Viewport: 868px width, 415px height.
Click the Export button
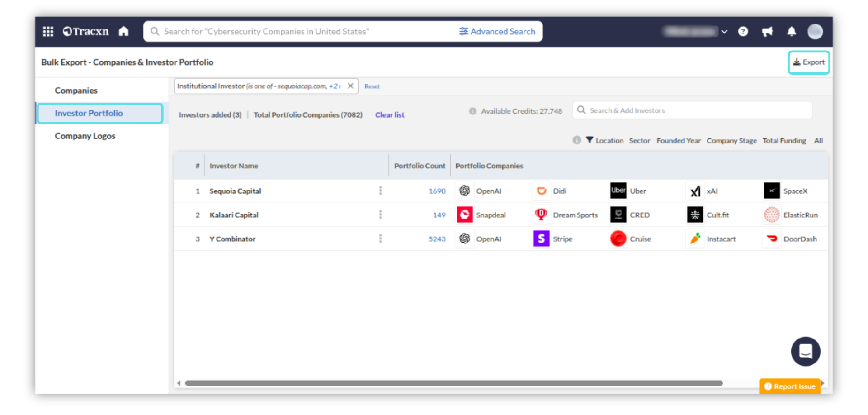(808, 62)
